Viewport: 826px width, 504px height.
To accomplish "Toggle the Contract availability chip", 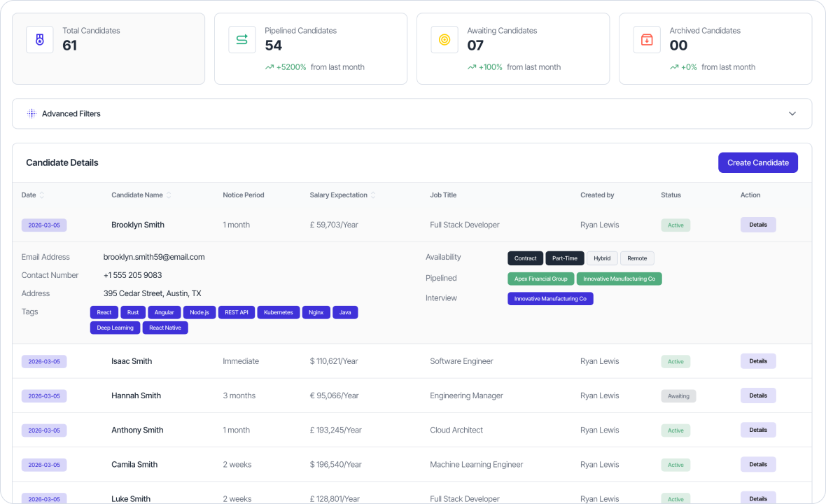I will (x=525, y=258).
